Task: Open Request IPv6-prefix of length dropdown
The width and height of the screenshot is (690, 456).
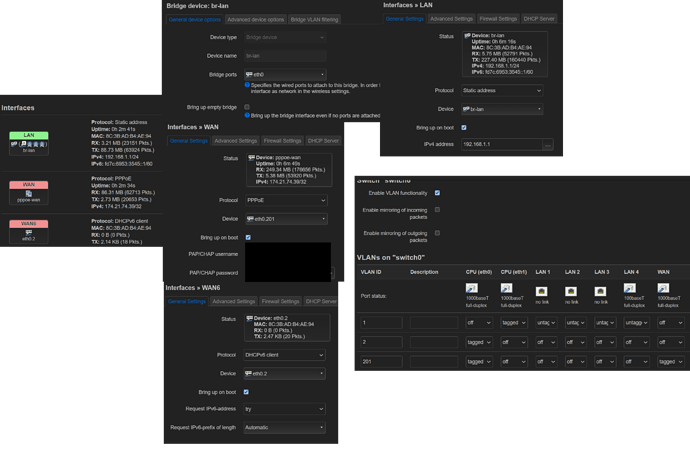Action: pyautogui.click(x=285, y=427)
